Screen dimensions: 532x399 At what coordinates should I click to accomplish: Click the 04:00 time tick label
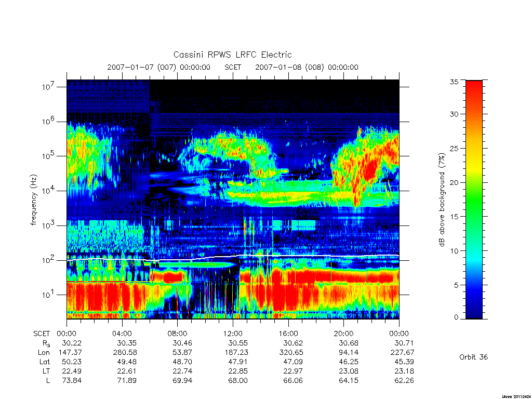(122, 334)
